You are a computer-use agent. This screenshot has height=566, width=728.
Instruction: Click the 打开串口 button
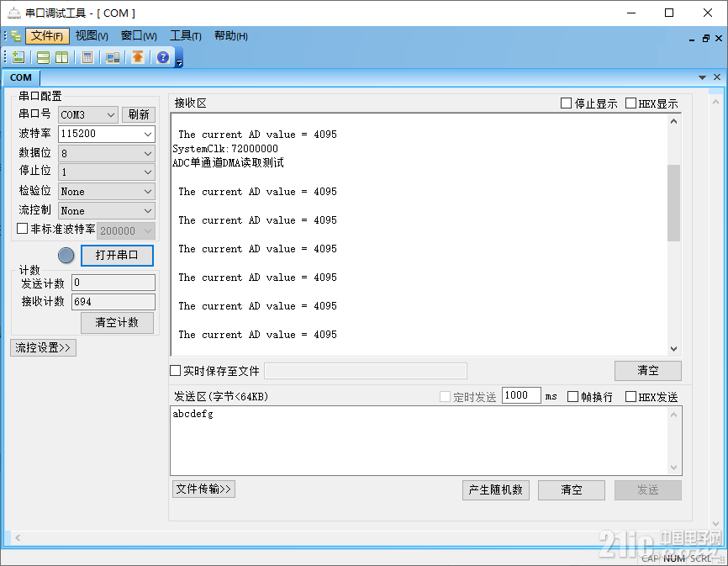point(117,256)
